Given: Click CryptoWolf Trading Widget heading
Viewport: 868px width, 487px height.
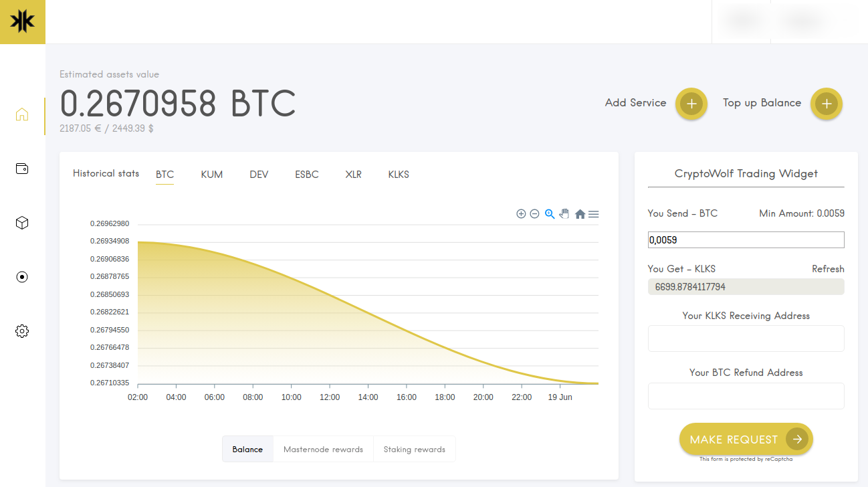Looking at the screenshot, I should tap(746, 173).
